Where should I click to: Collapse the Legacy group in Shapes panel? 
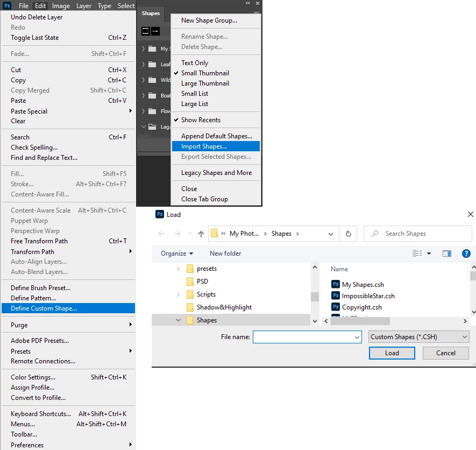pos(143,126)
